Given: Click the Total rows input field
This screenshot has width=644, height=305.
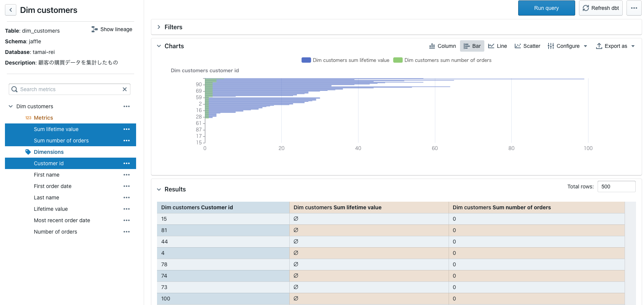Looking at the screenshot, I should (616, 186).
